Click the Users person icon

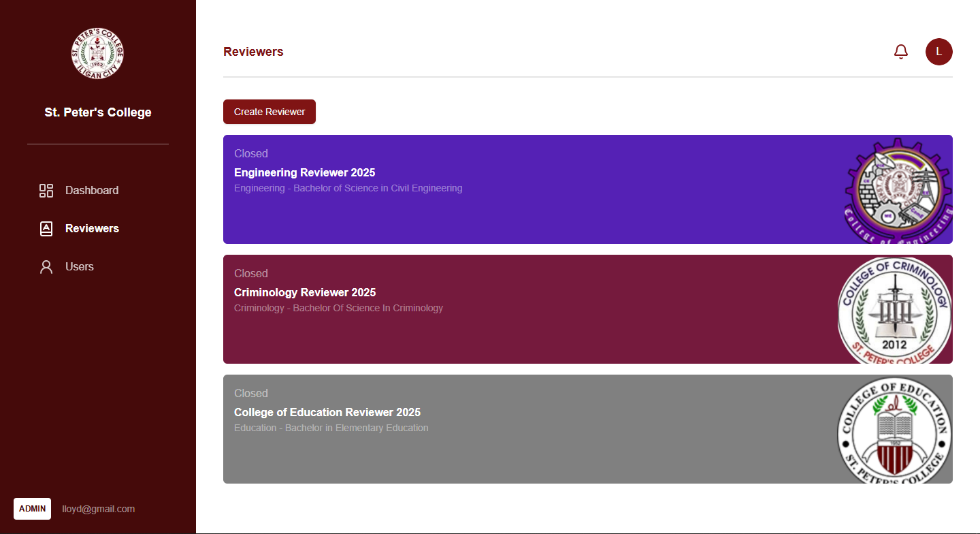(x=46, y=267)
